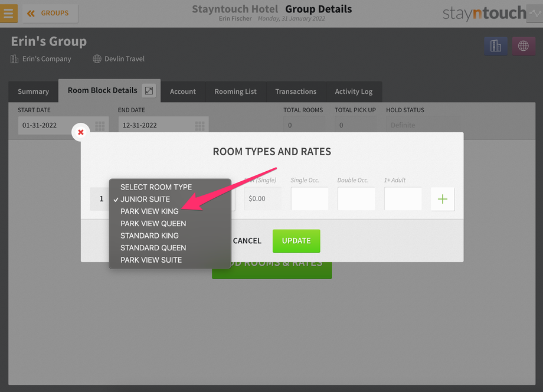Image resolution: width=543 pixels, height=392 pixels.
Task: Select Park View Queen room type
Action: click(x=170, y=223)
